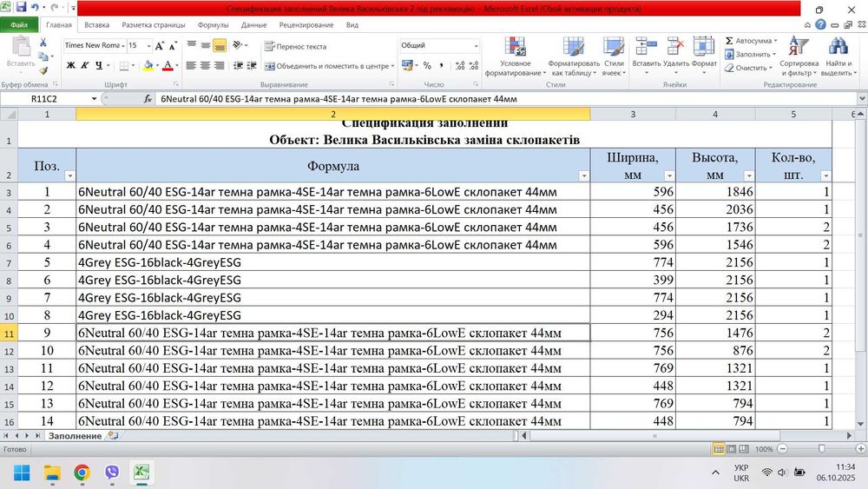Increase the cell indent
The width and height of the screenshot is (868, 489).
pyautogui.click(x=252, y=66)
